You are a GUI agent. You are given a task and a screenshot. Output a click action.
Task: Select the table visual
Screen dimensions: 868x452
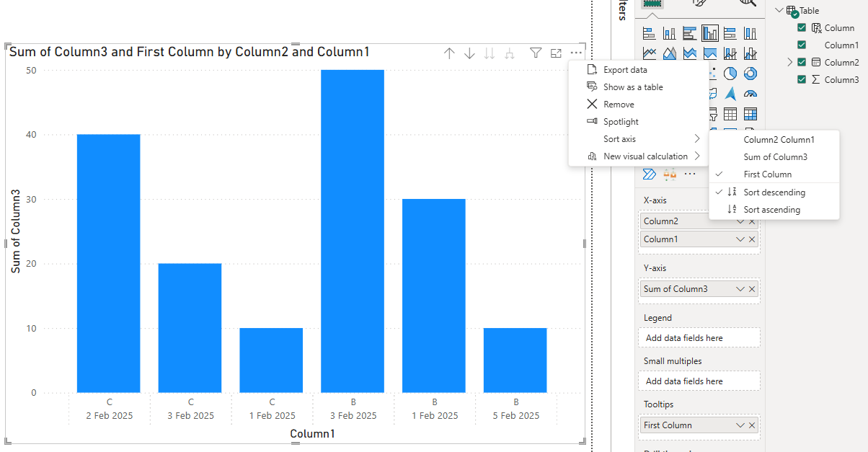[x=730, y=114]
